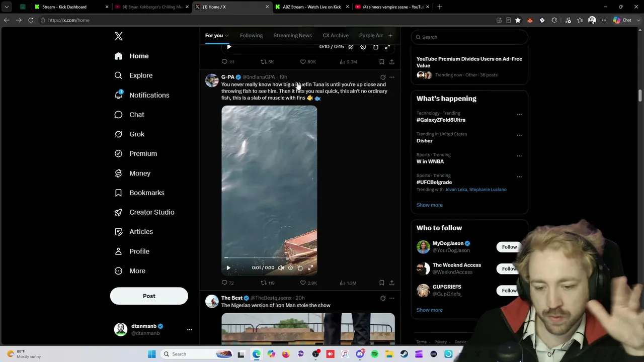644x362 pixels.
Task: Switch to the Stream - Kick Dashboard browser tab
Action: pyautogui.click(x=71, y=7)
